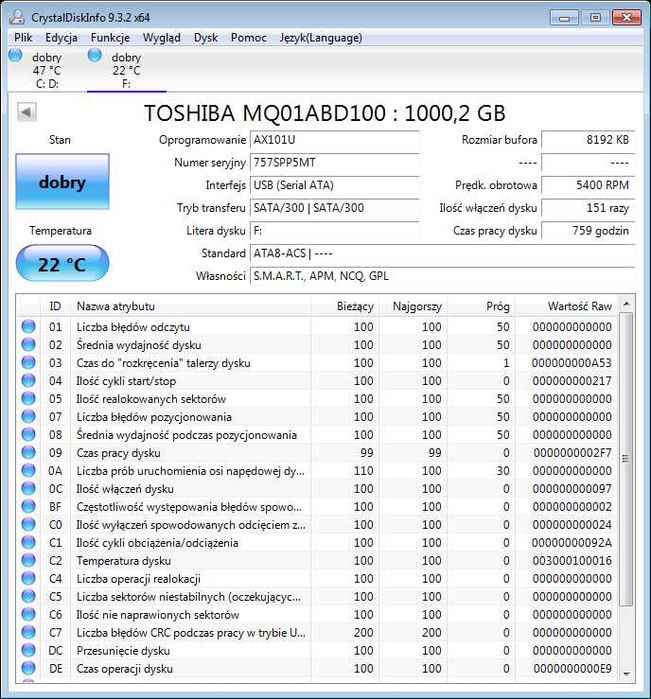
Task: Click the dobry health status button
Action: click(x=62, y=181)
